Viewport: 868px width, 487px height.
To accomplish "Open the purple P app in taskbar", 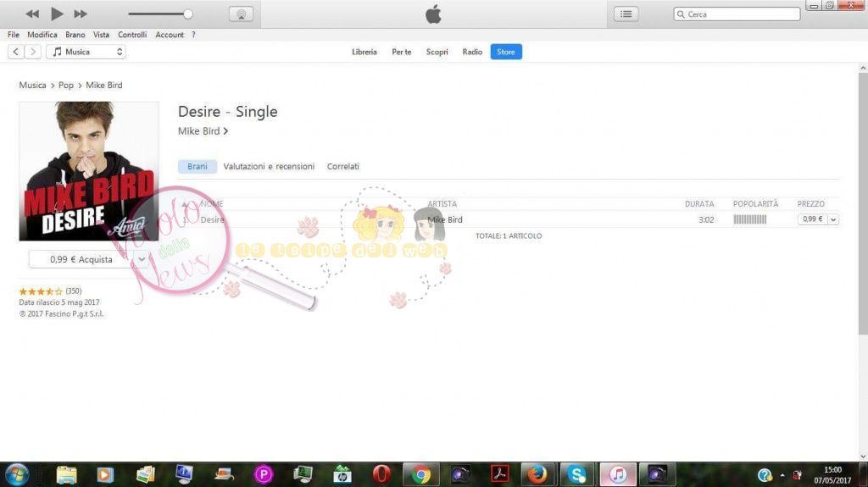I will pos(264,475).
